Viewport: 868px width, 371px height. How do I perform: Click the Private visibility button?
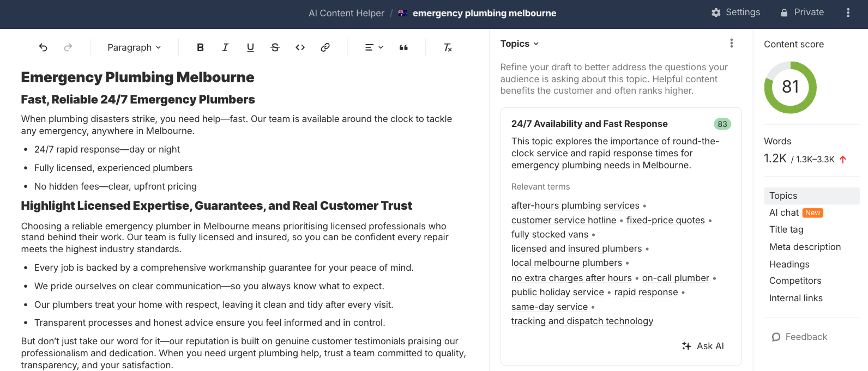pos(802,13)
